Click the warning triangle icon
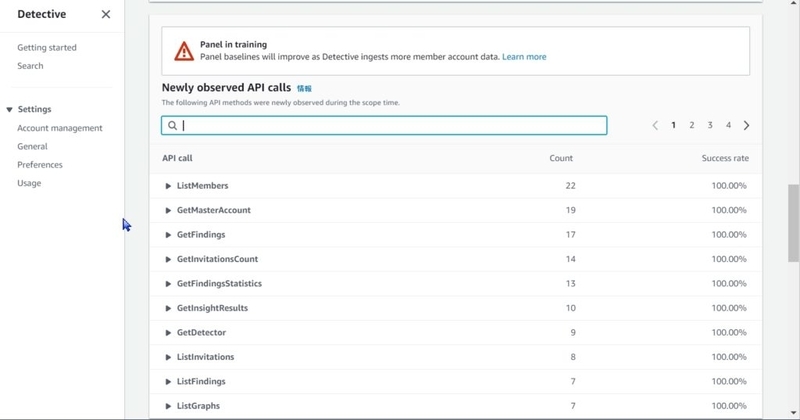 (184, 51)
